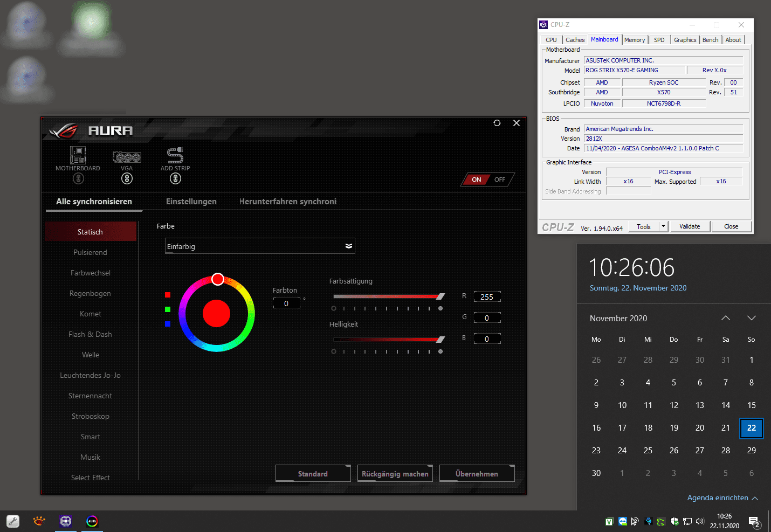The image size is (771, 532).
Task: Open the Alle synchronisieren tab
Action: pyautogui.click(x=94, y=202)
